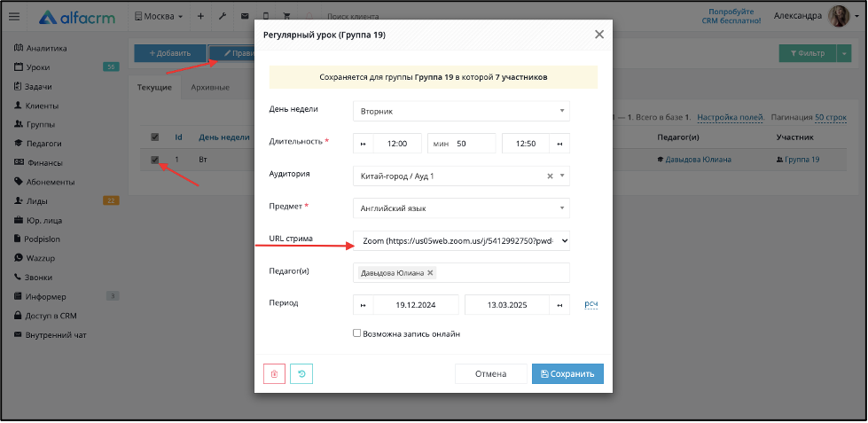Click arrow icon after period end date
The width and height of the screenshot is (868, 423).
click(559, 305)
